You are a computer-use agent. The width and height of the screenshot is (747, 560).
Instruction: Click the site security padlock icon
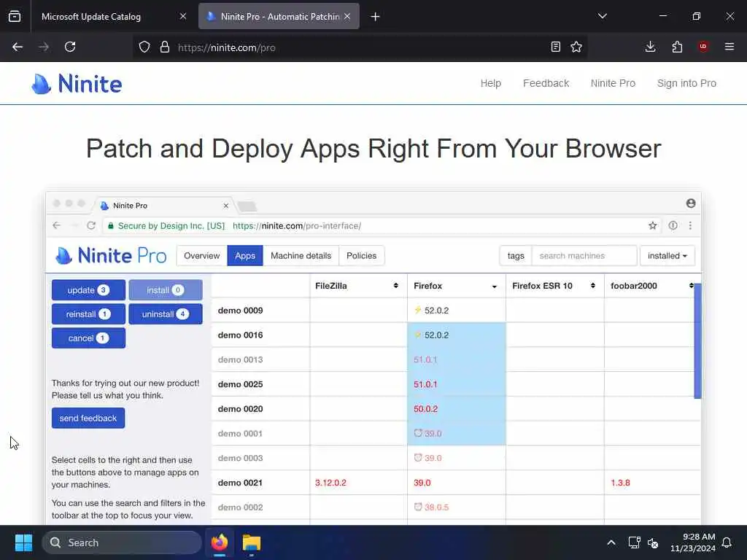(x=165, y=47)
